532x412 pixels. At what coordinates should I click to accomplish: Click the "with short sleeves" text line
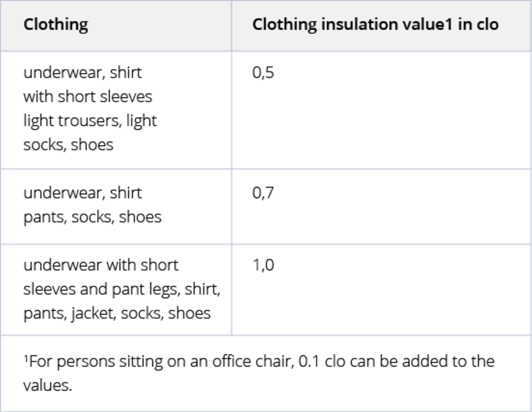pos(88,97)
